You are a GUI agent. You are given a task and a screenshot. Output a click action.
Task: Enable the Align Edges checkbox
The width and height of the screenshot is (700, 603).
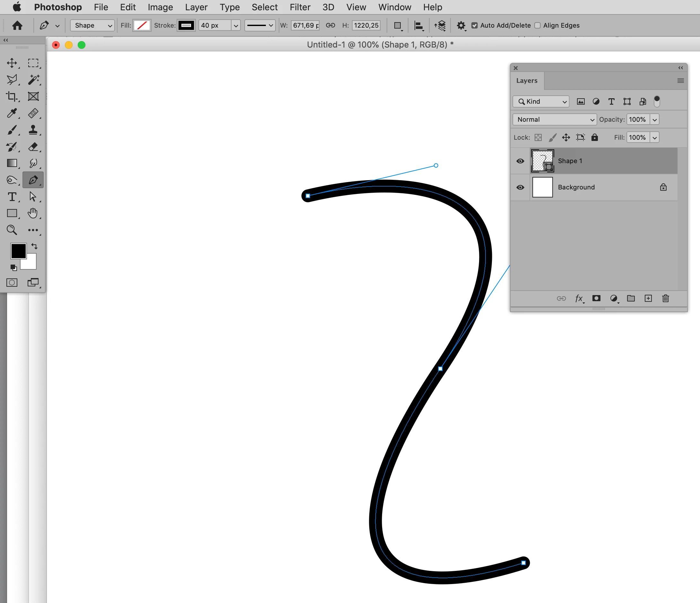(538, 25)
